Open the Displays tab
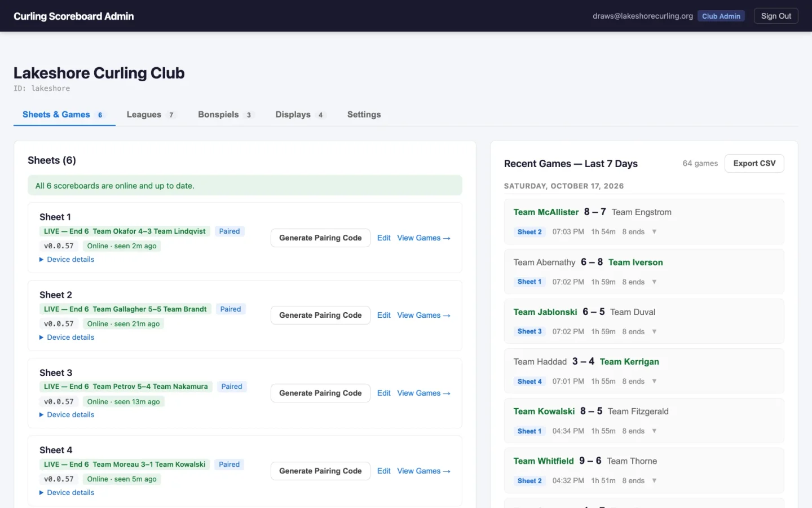Screen dimensions: 812x508 click(x=300, y=115)
